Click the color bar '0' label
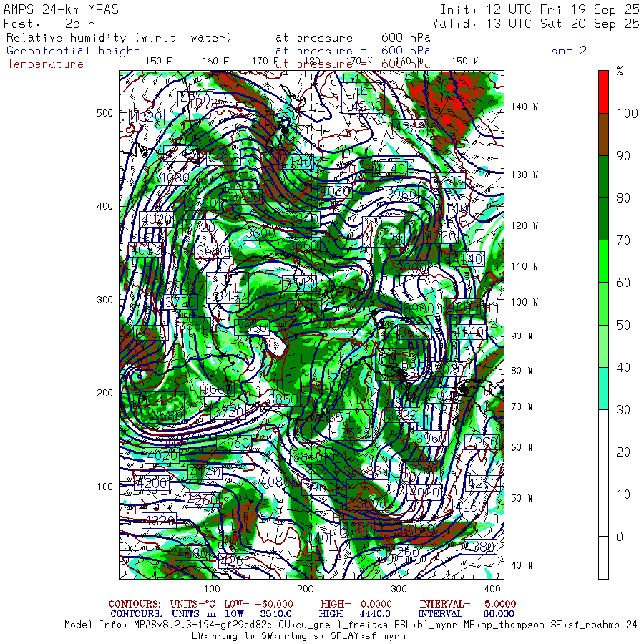The image size is (644, 644). 620,537
